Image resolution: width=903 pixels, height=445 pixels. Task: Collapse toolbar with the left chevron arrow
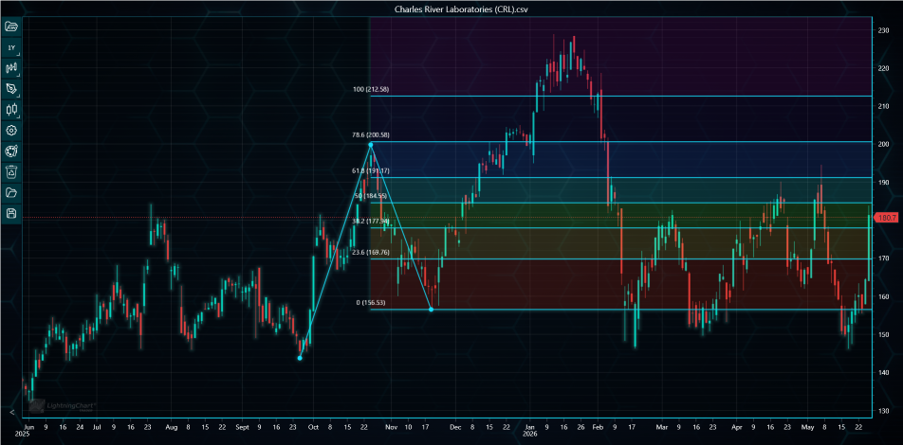coord(12,412)
